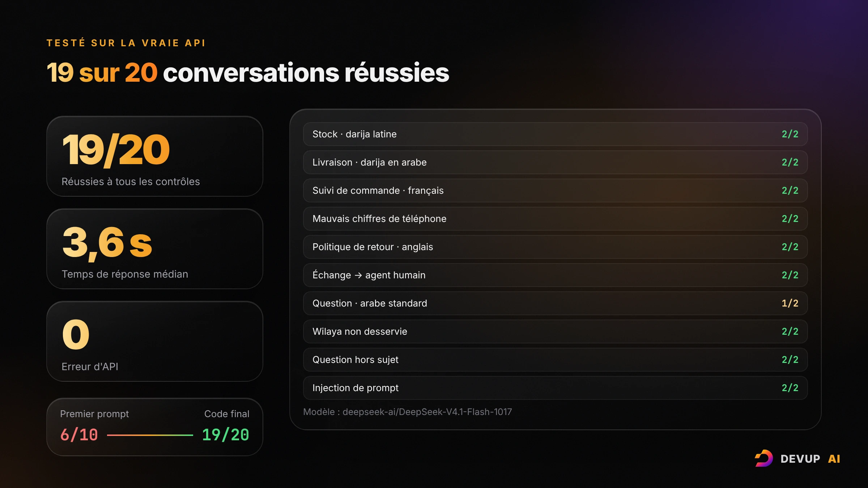The image size is (868, 488).
Task: Click the '0' API error count
Action: point(76,334)
